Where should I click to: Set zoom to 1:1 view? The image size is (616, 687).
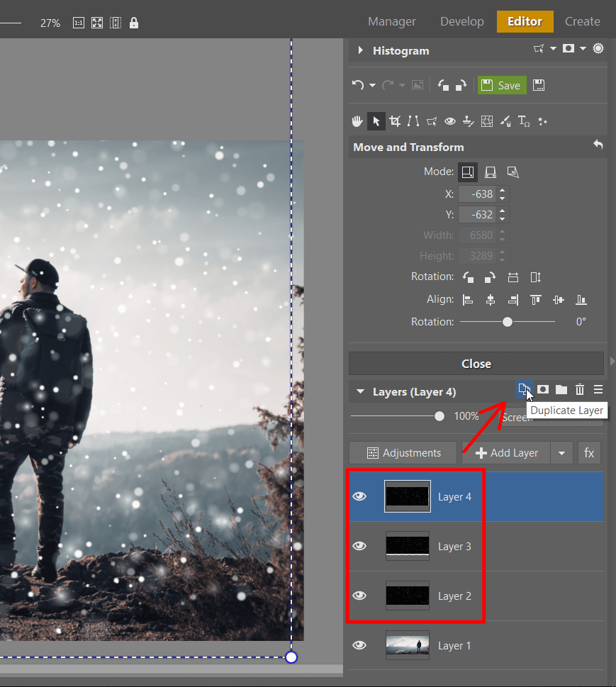click(79, 23)
